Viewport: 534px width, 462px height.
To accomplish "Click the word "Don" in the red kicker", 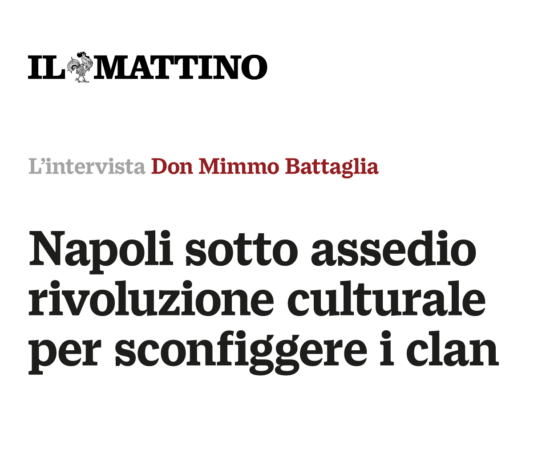I will 172,166.
